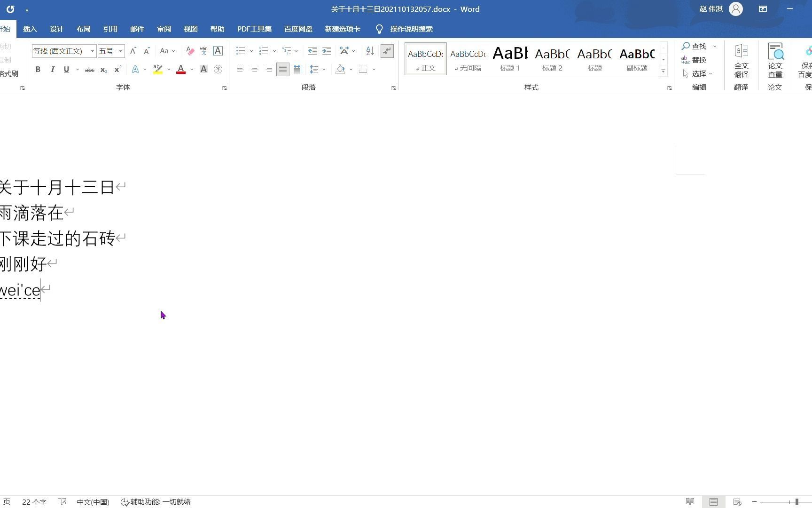
Task: Click language 中文(中国) in status bar
Action: coord(93,502)
